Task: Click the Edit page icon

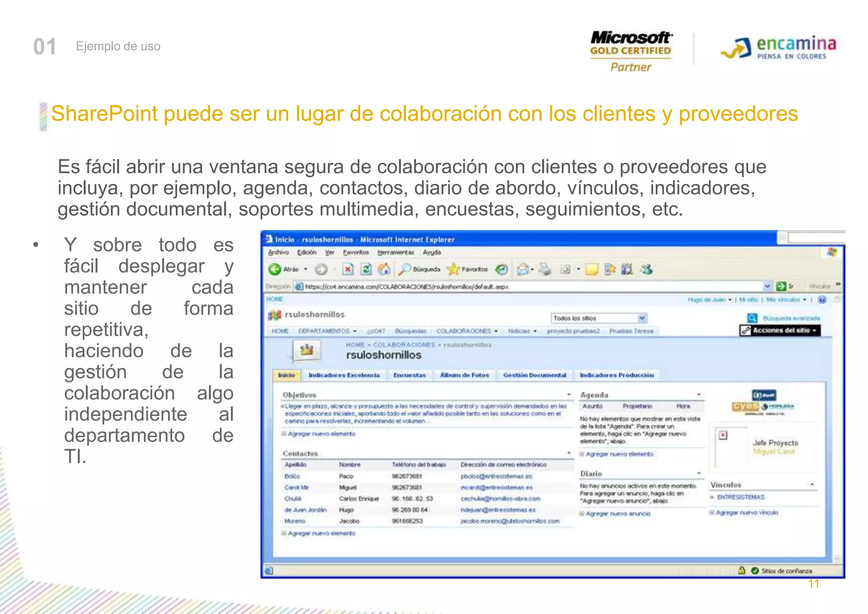Action: click(565, 269)
